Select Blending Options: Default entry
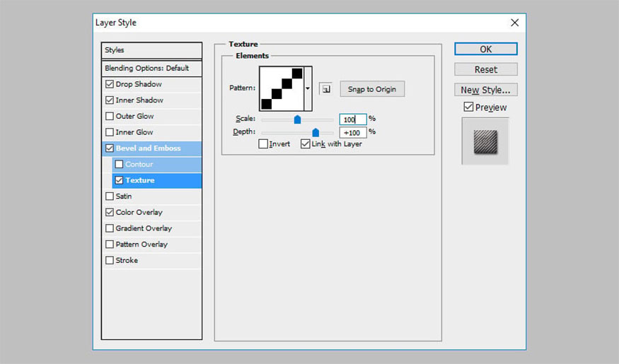The width and height of the screenshot is (619, 364). [x=146, y=69]
